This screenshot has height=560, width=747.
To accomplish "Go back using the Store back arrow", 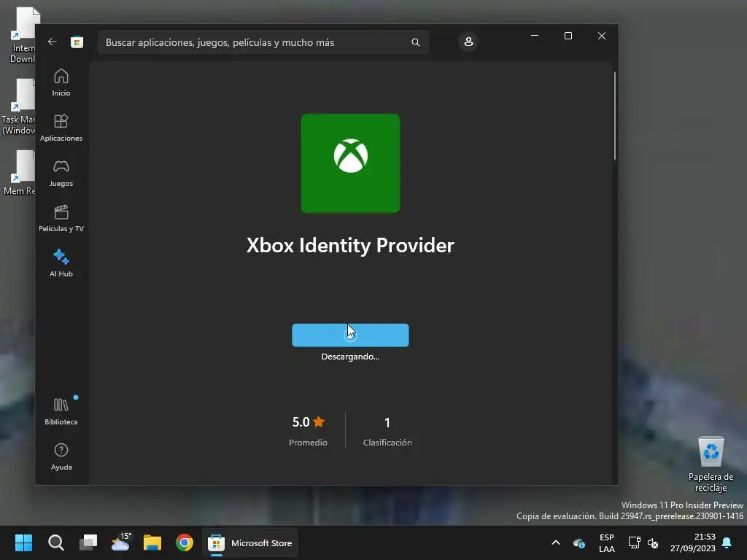I will tap(53, 42).
